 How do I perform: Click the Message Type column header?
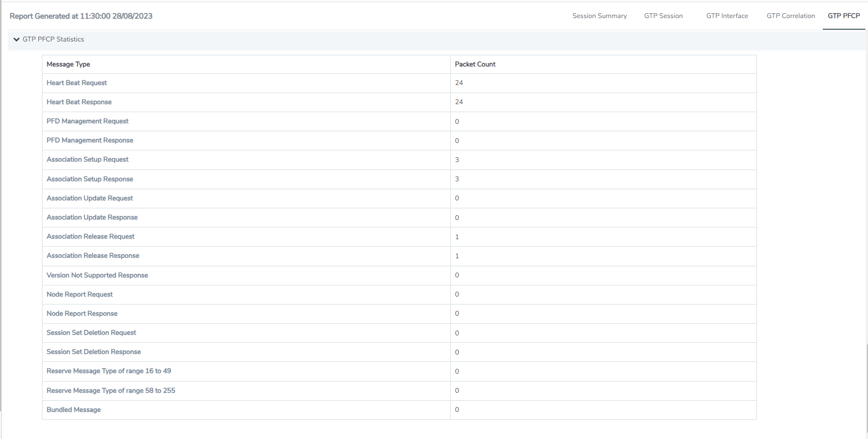pos(68,64)
